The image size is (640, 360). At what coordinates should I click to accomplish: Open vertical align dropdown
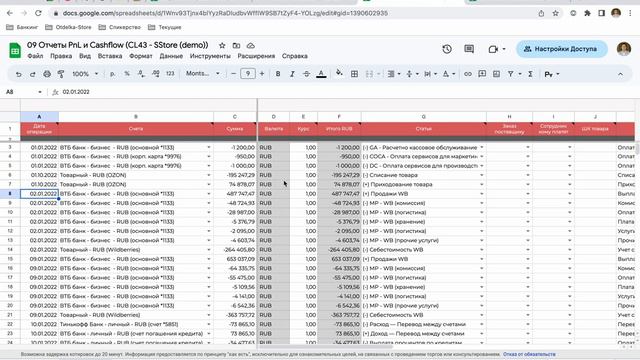coord(411,74)
